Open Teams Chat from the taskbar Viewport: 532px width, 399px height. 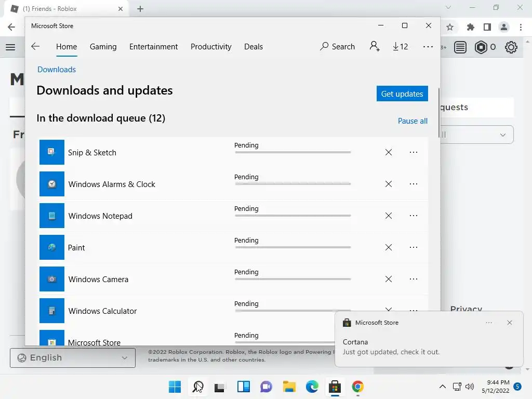pyautogui.click(x=267, y=387)
